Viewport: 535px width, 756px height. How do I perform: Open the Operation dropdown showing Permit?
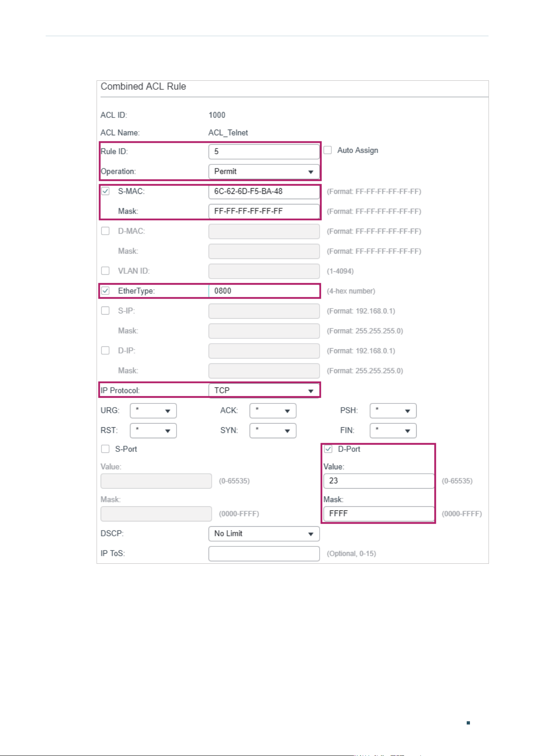[264, 172]
